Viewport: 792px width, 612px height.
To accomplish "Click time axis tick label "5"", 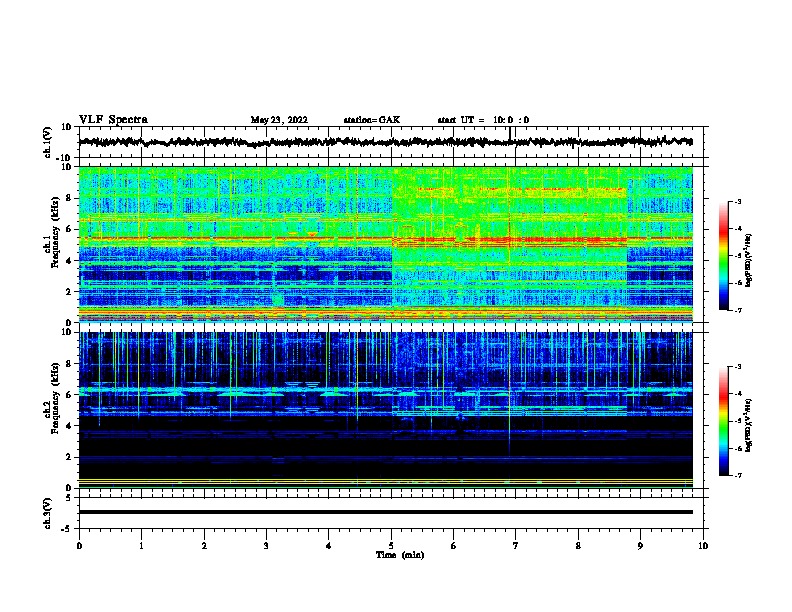I will (391, 546).
